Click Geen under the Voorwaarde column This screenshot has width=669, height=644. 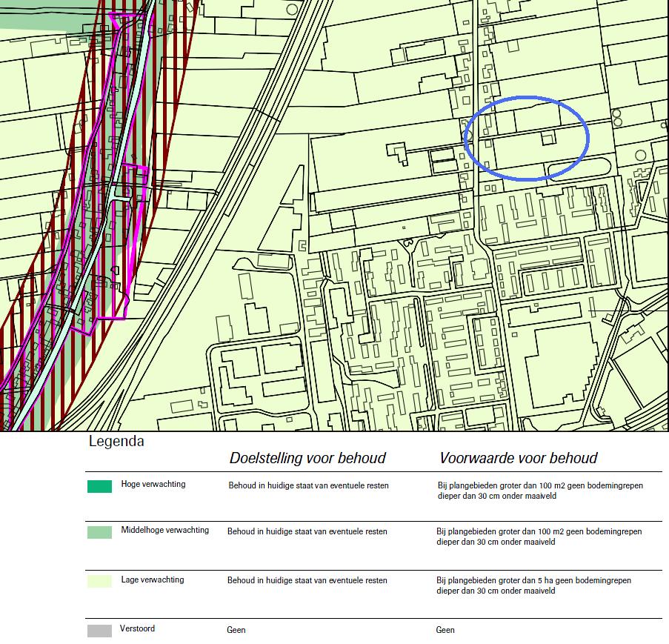445,630
